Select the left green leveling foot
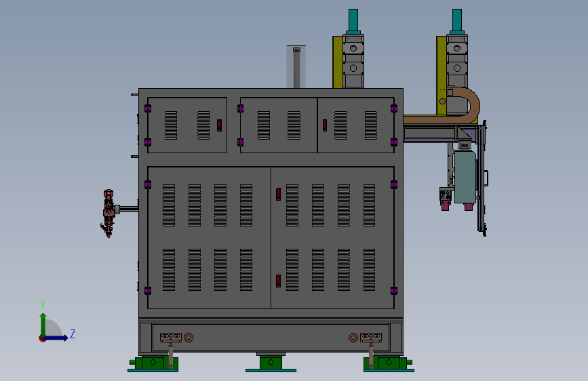This screenshot has width=588, height=381. tap(153, 364)
